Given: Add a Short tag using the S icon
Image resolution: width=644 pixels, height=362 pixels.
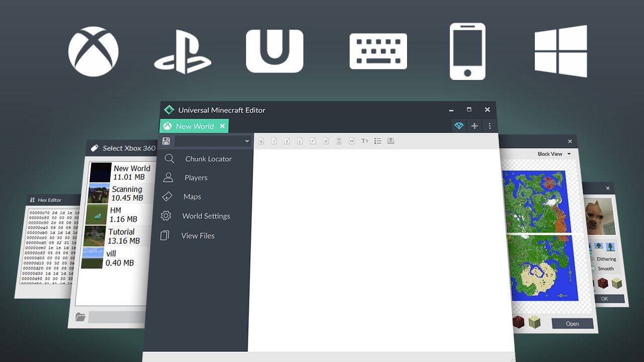Looking at the screenshot, I should click(x=274, y=141).
